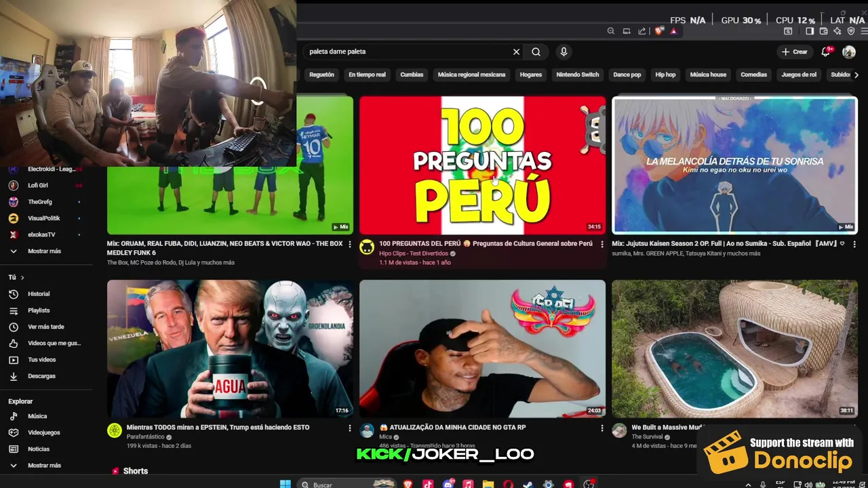Show more chips with the right arrow
Image resolution: width=868 pixels, height=488 pixels.
click(x=856, y=75)
